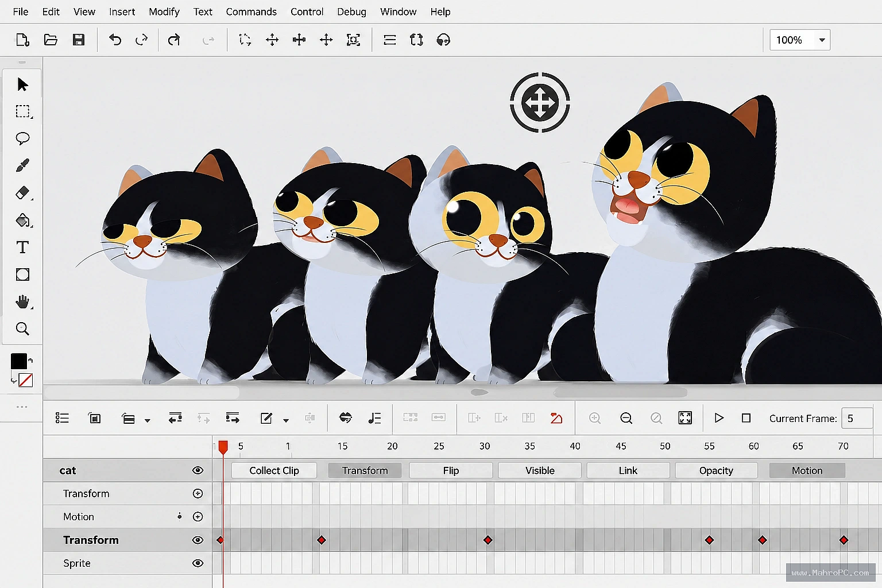
Task: Click the red onion-skin clear icon
Action: tap(556, 418)
